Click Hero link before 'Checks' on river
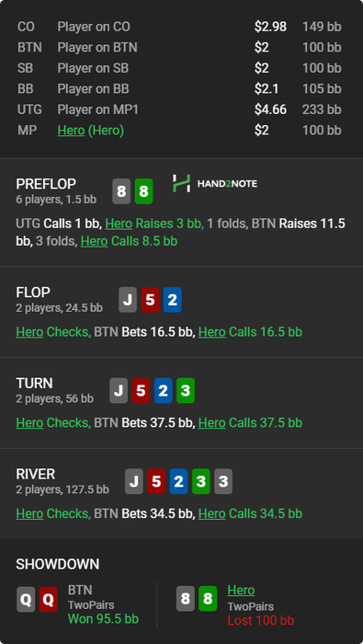 pyautogui.click(x=29, y=513)
